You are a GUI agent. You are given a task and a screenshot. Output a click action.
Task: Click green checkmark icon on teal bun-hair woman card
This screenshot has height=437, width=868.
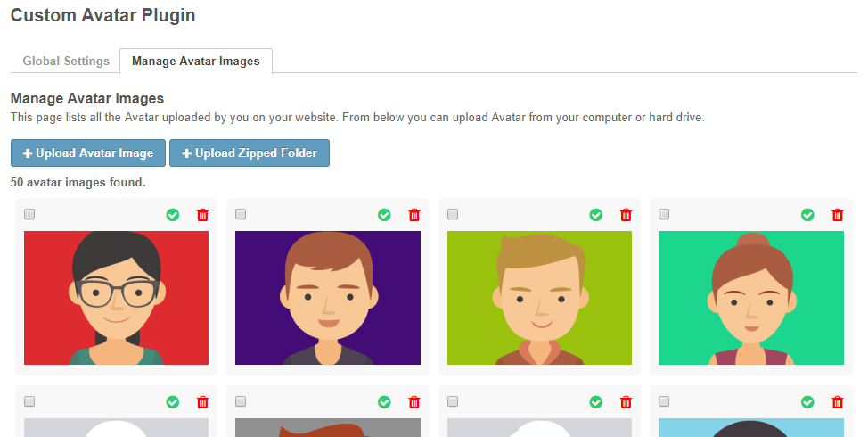click(x=807, y=215)
